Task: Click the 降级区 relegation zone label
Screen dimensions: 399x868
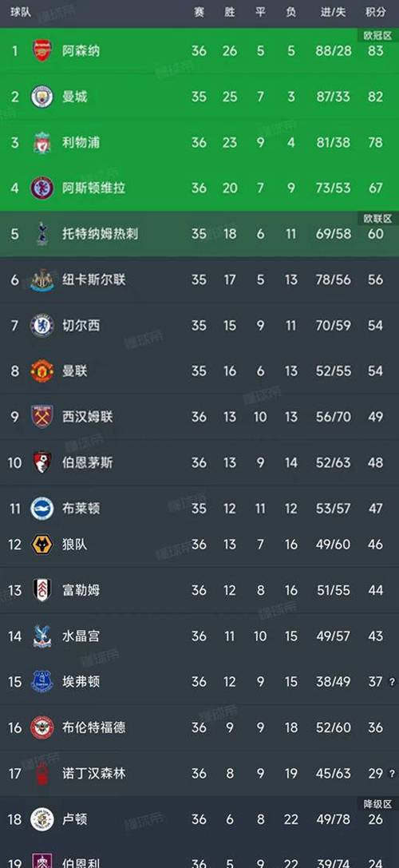Action: point(377,804)
